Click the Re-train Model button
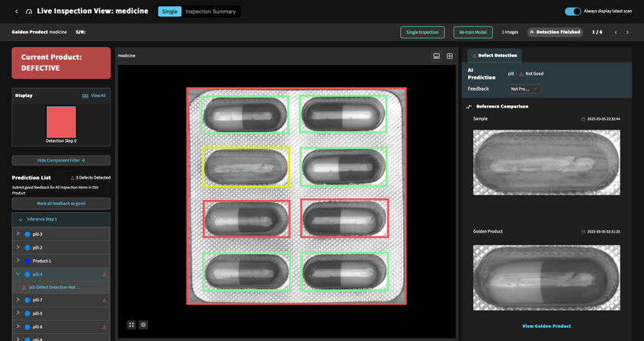 click(x=473, y=32)
